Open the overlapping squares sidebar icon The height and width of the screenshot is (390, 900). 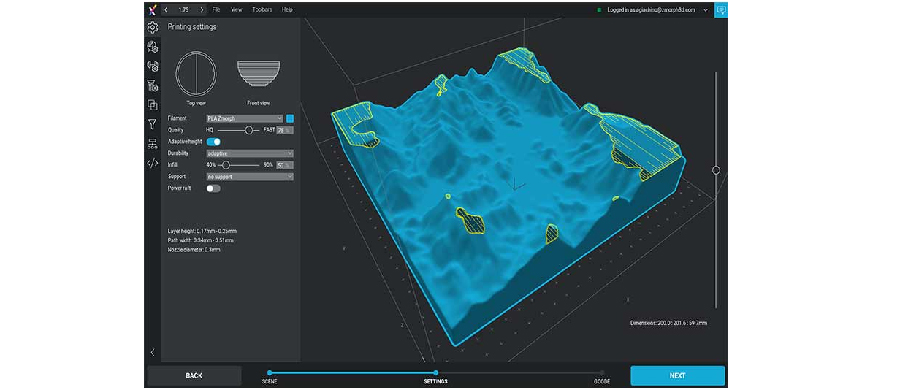point(153,105)
